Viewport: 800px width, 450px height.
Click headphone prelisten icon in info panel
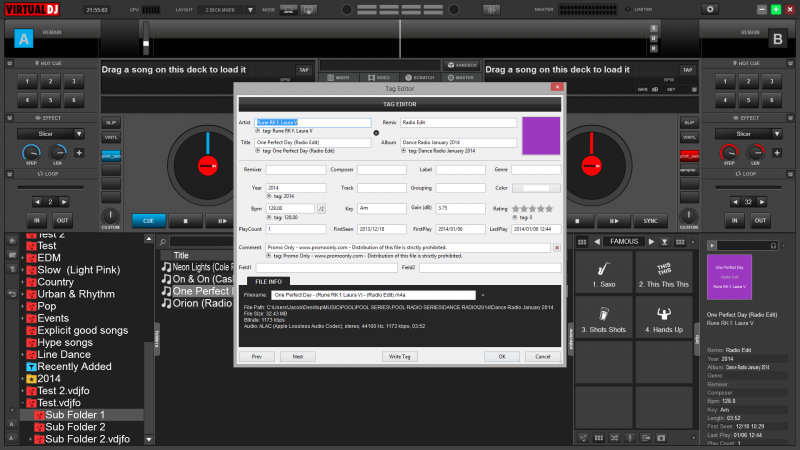coord(773,246)
